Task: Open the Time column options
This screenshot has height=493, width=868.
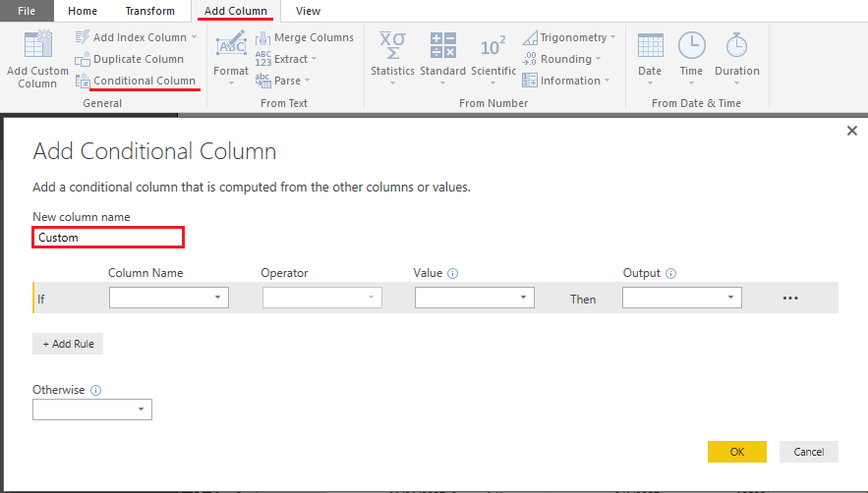Action: point(691,57)
